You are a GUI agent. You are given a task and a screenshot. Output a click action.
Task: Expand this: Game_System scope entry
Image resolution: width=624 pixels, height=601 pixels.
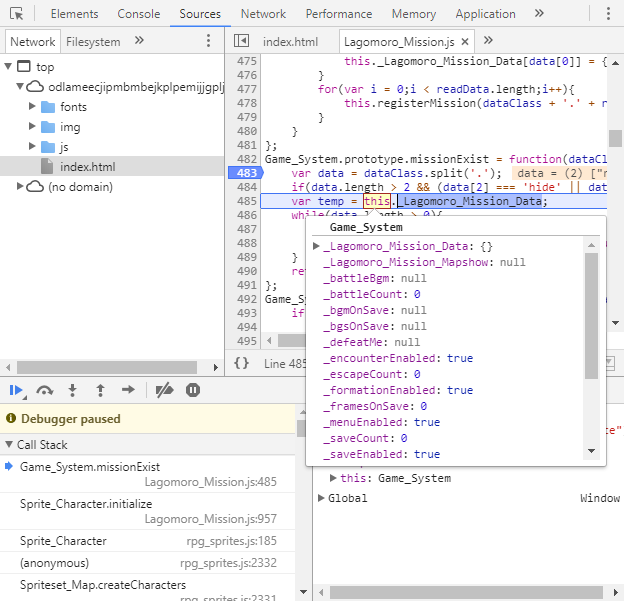(333, 478)
